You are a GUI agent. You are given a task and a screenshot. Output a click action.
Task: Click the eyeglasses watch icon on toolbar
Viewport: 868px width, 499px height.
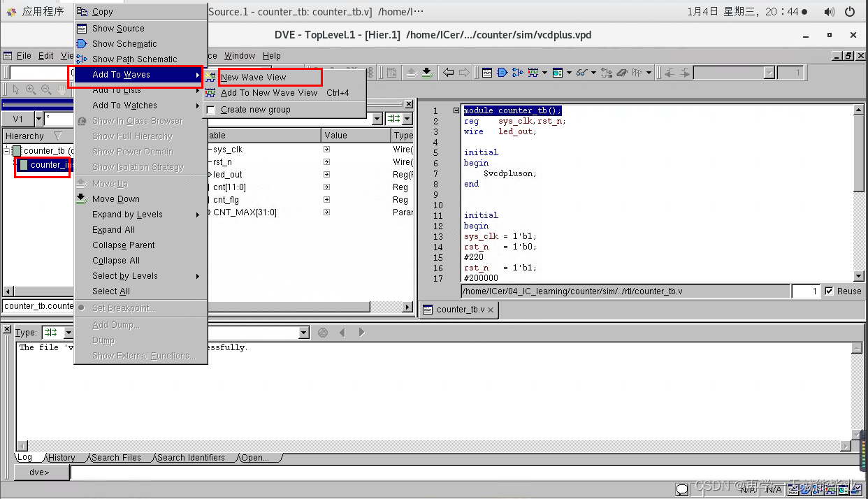coord(581,72)
